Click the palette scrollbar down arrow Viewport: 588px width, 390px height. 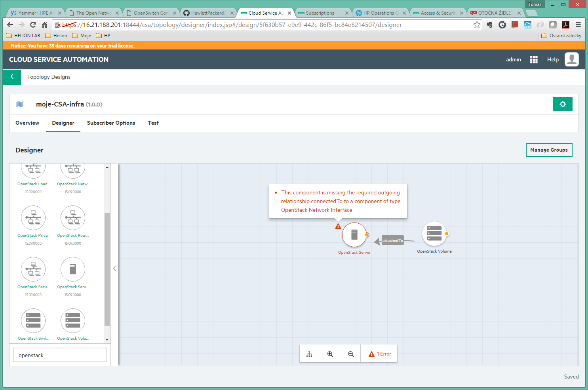click(x=107, y=340)
